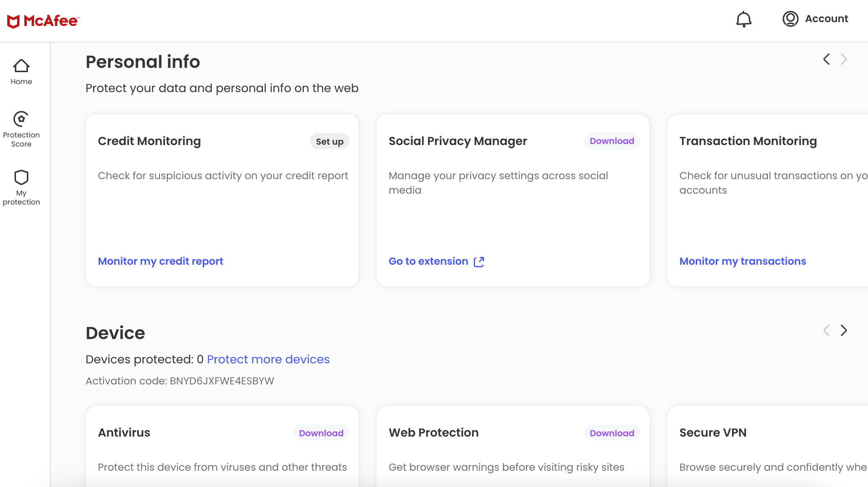Open Protection Score in sidebar
Viewport: 868px width, 487px height.
[21, 129]
